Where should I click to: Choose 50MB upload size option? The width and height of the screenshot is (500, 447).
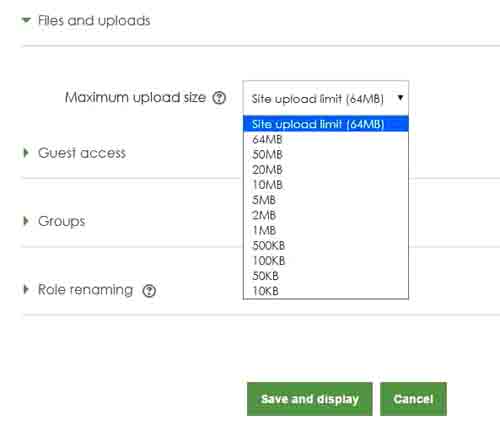tap(326, 154)
